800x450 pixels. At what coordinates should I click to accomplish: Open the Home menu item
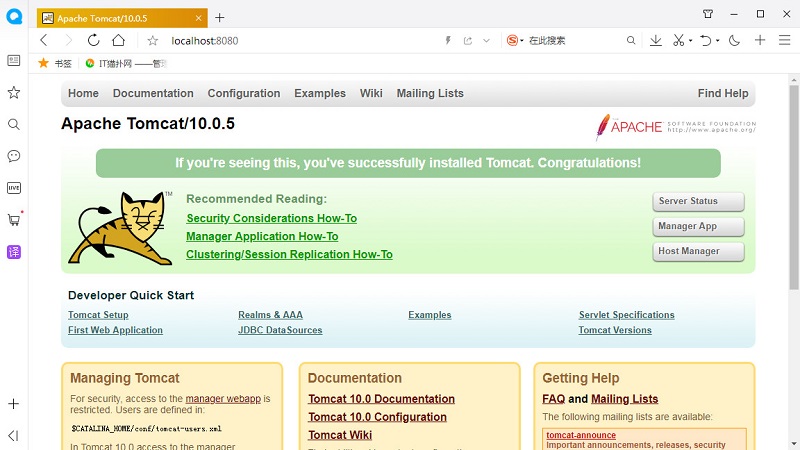pos(83,93)
